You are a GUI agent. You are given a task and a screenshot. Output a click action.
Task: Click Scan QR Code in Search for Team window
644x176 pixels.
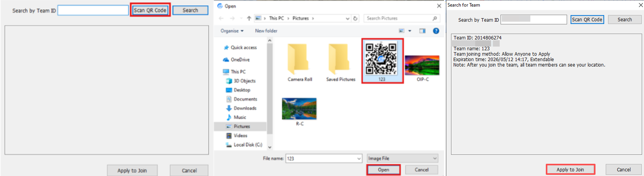[587, 19]
